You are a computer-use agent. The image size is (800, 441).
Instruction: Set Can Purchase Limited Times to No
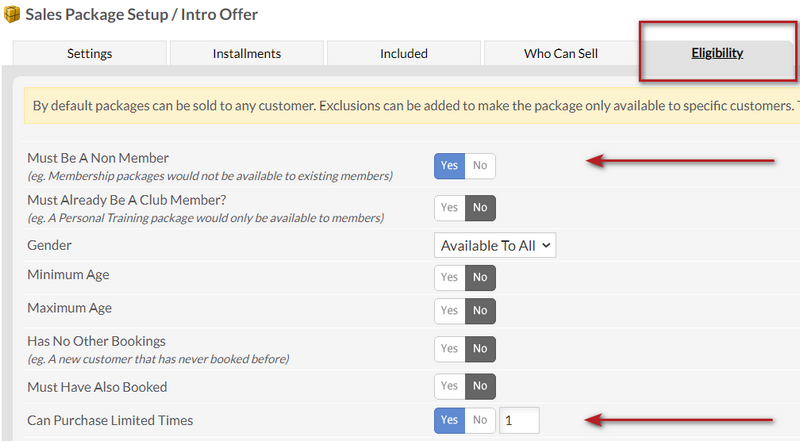click(480, 421)
